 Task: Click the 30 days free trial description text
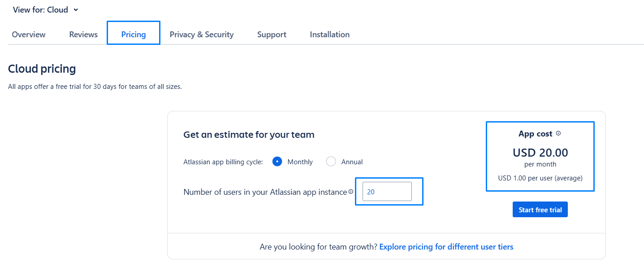[95, 87]
